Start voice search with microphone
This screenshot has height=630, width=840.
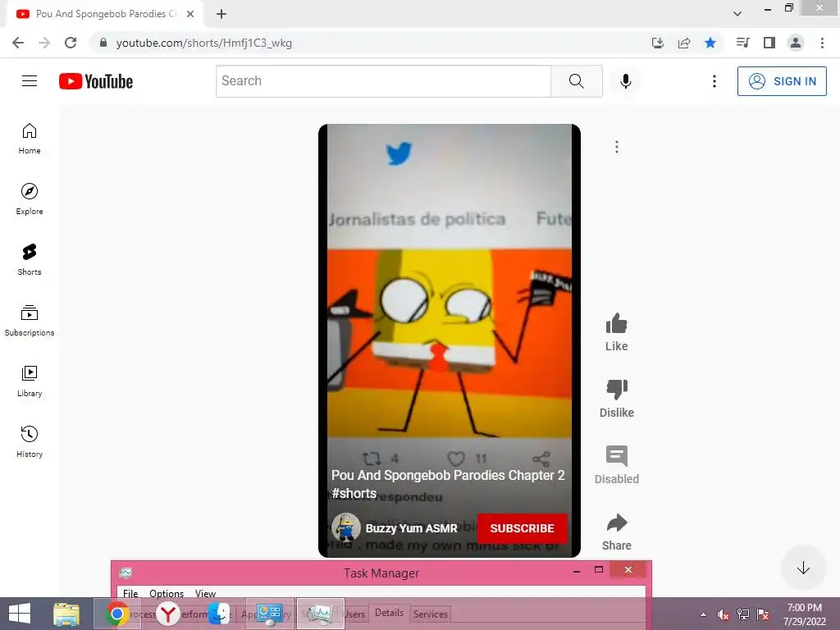625,81
